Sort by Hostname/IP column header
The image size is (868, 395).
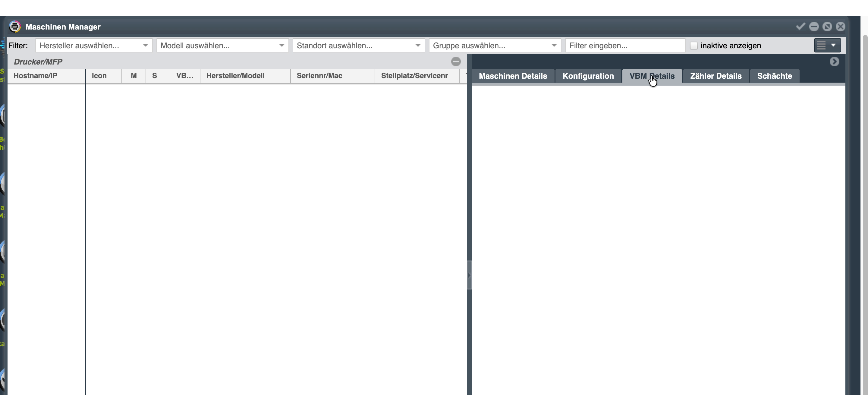46,76
